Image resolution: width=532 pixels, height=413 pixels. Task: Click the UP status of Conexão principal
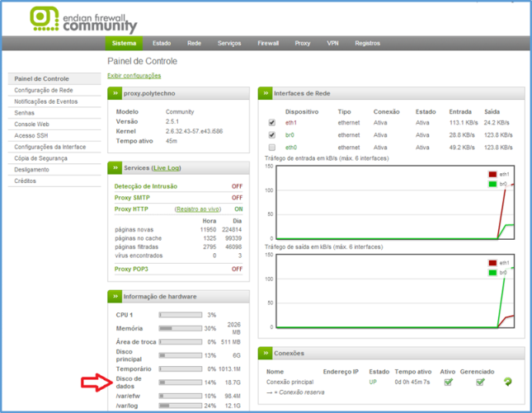(x=373, y=382)
